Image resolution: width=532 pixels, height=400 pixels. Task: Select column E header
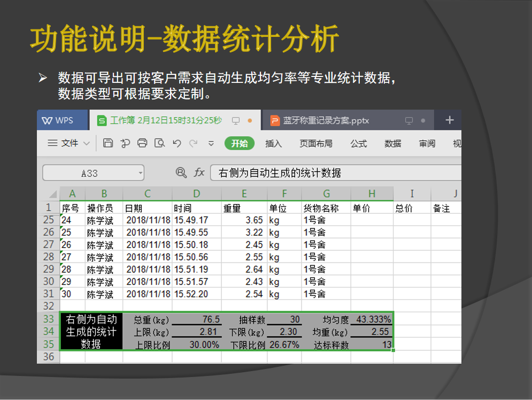point(244,194)
